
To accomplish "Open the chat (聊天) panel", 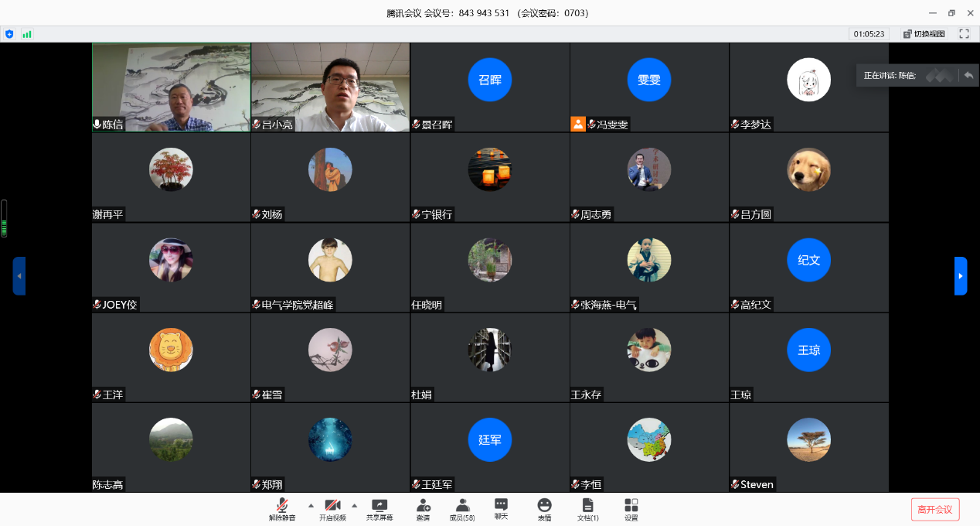I will tap(501, 507).
